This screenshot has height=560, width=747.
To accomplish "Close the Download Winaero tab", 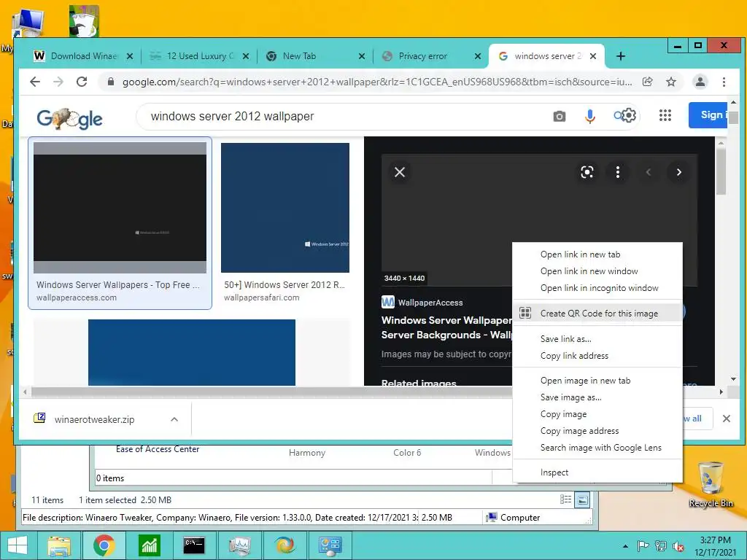I will [x=130, y=56].
